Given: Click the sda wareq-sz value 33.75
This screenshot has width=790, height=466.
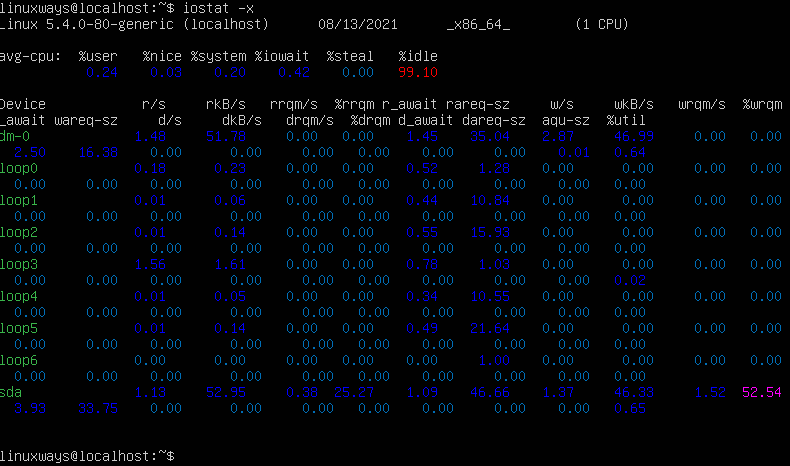Looking at the screenshot, I should (x=98, y=409).
